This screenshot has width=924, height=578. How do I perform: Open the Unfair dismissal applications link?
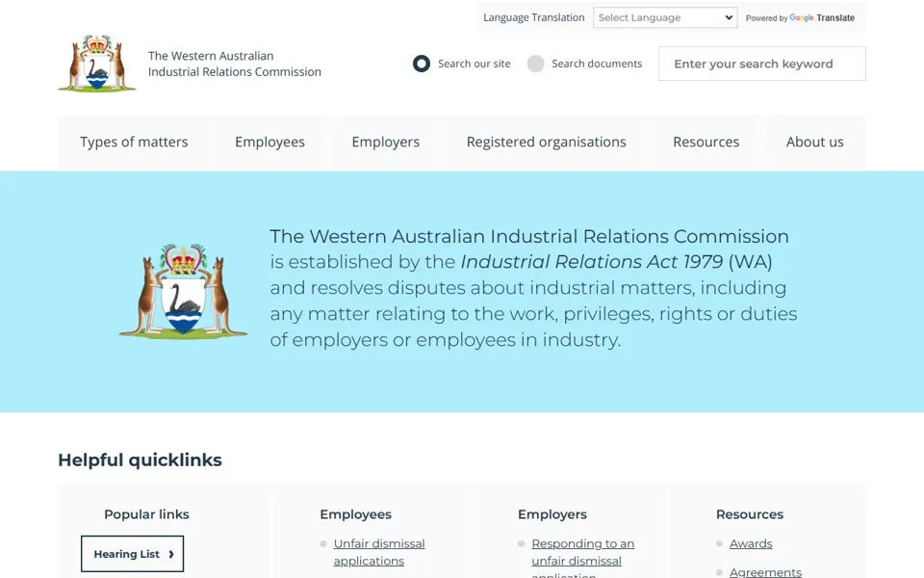click(379, 552)
